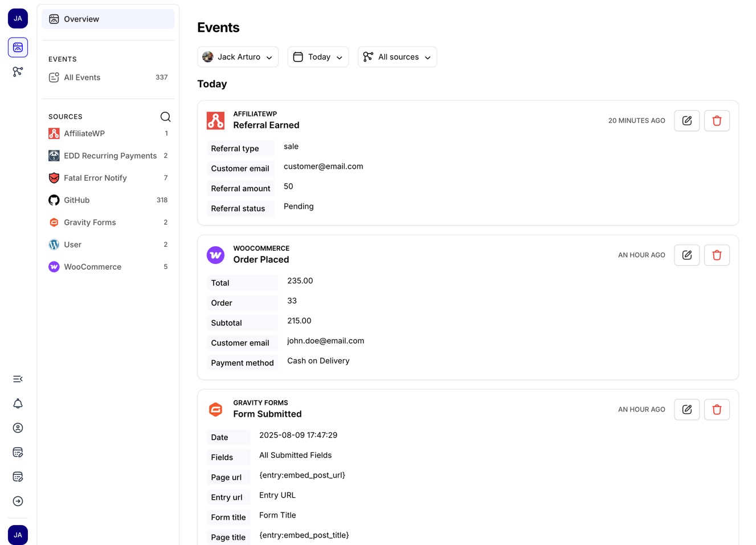Open the sources search magnifier
Viewport: 756px width, 545px height.
tap(165, 116)
